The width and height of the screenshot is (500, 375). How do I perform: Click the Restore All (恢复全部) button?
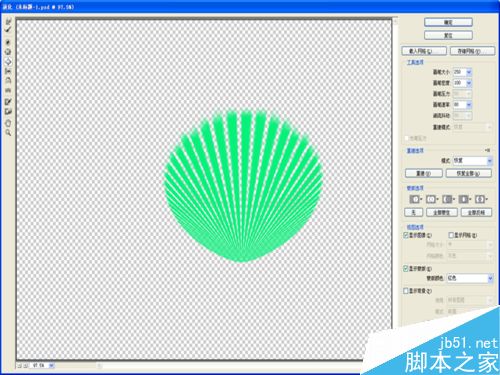468,173
